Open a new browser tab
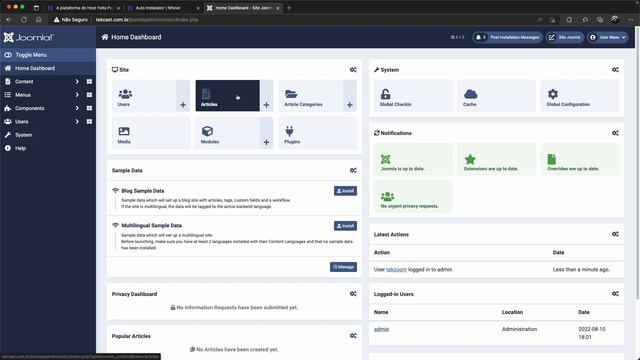Viewport: 640px width, 360px height. pos(289,8)
